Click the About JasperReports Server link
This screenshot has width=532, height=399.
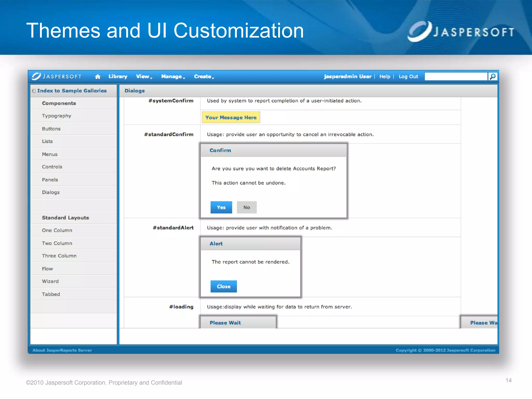[62, 350]
